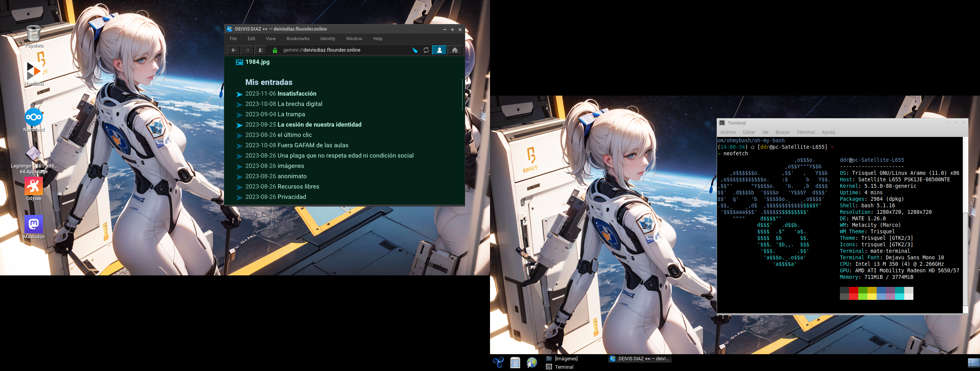The image size is (980, 371).
Task: Open the entry 'el último clic'
Action: pyautogui.click(x=294, y=135)
